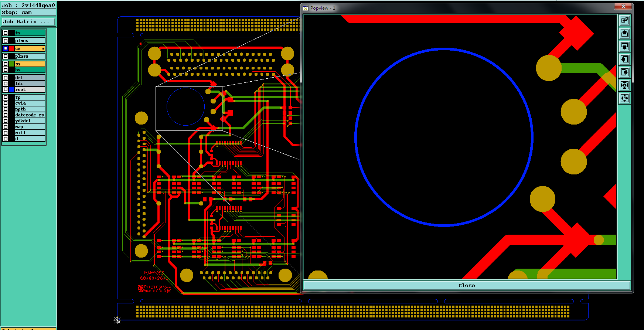Toggle the npth layer display checkbox
The height and width of the screenshot is (330, 644).
6,109
